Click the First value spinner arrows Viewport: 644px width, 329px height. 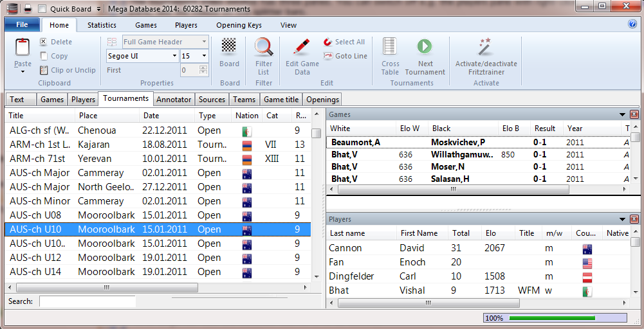tap(203, 70)
